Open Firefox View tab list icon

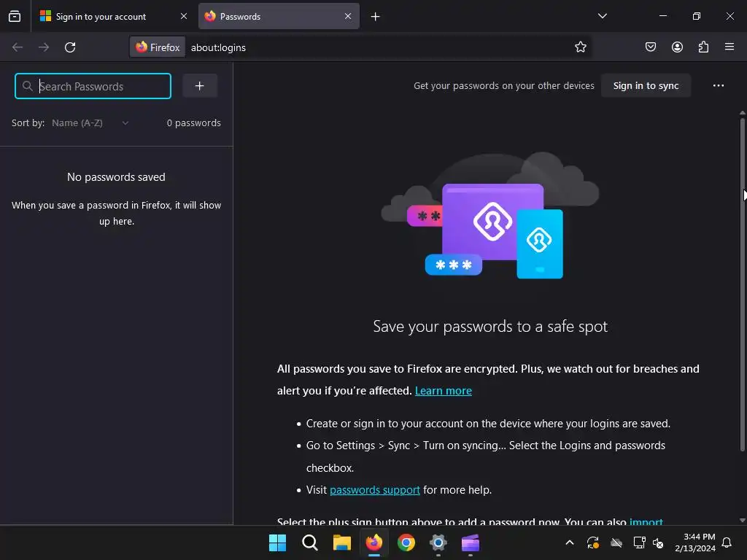coord(15,16)
